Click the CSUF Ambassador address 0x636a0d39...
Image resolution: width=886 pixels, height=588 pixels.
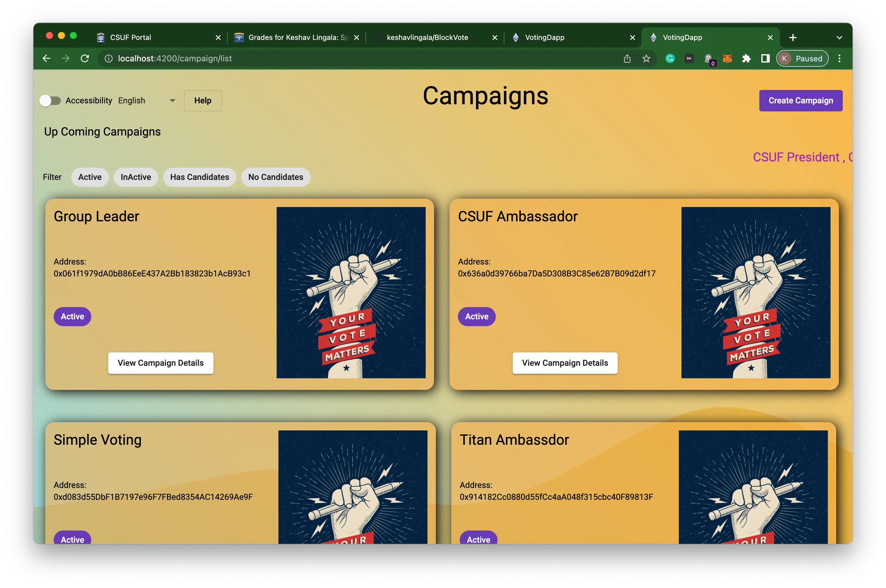(x=557, y=273)
